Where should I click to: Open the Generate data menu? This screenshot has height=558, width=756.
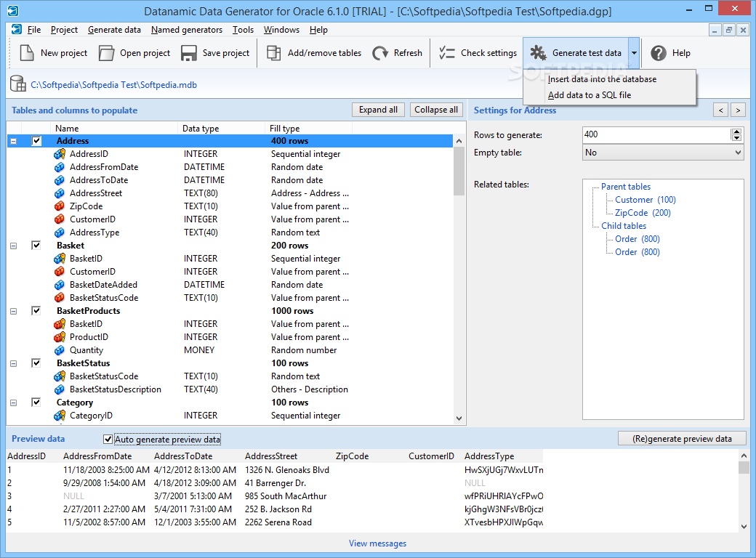click(x=114, y=29)
